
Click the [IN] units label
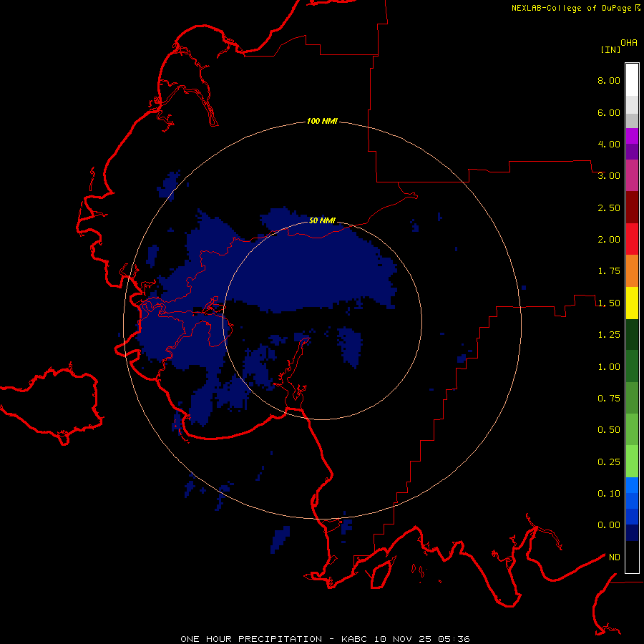611,49
